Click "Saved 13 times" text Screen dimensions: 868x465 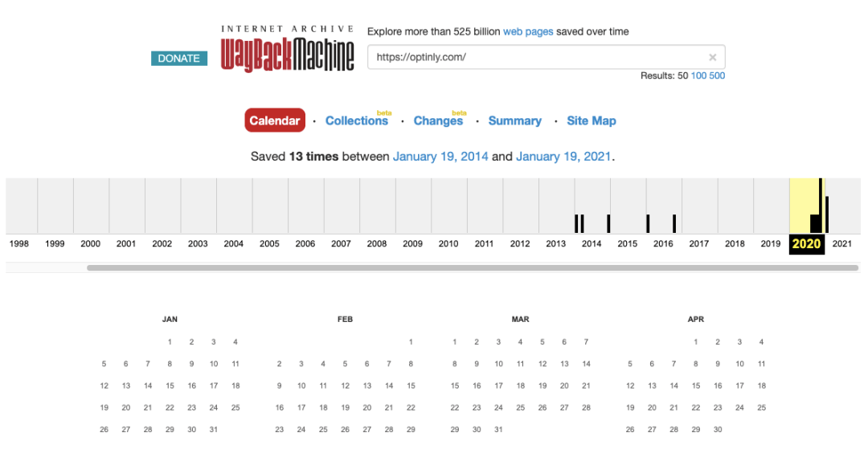coord(294,157)
